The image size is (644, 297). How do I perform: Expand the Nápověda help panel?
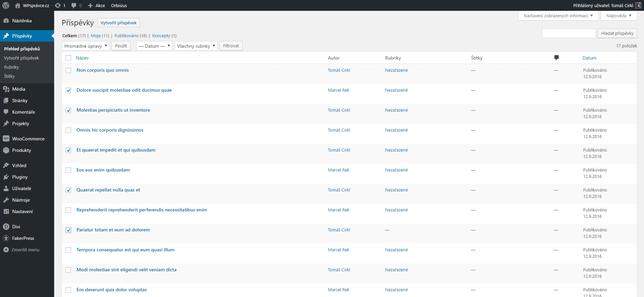pos(619,16)
